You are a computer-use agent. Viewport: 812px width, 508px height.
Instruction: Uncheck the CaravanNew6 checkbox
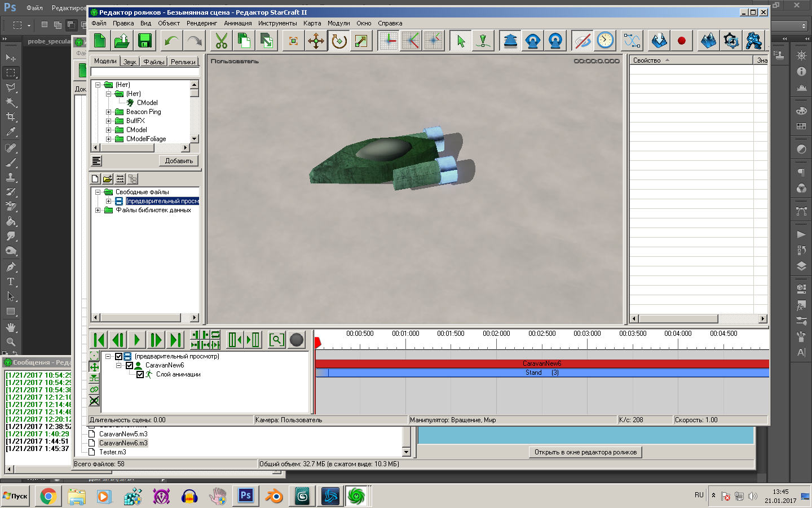pos(129,366)
